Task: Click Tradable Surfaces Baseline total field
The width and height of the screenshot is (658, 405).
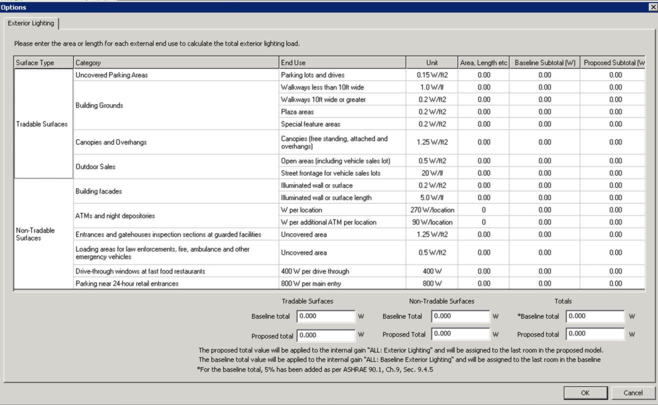Action: [326, 316]
